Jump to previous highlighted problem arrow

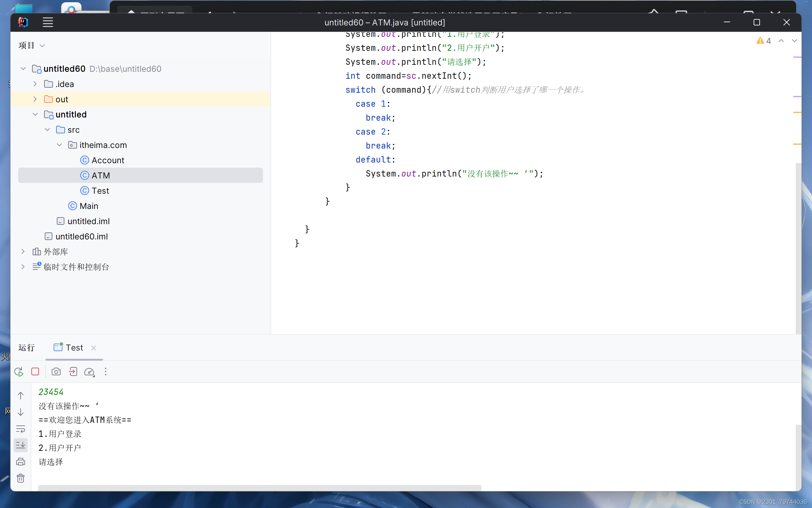click(x=781, y=41)
